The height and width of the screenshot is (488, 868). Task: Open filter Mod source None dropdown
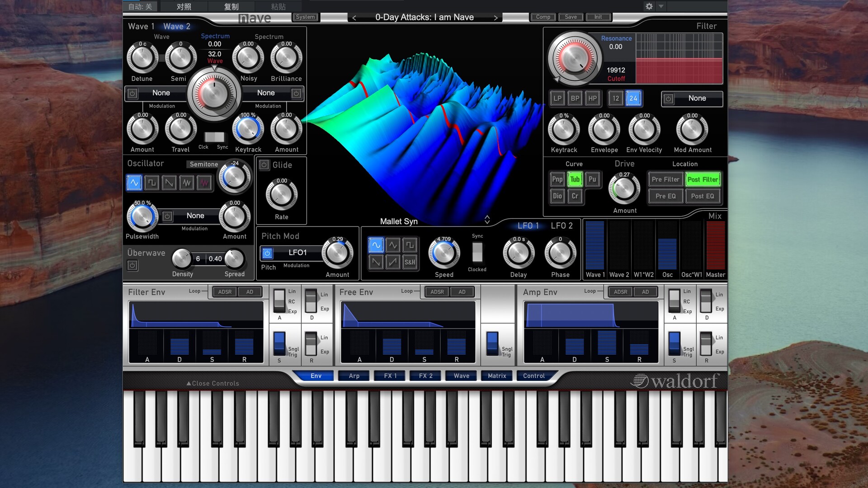(x=697, y=99)
